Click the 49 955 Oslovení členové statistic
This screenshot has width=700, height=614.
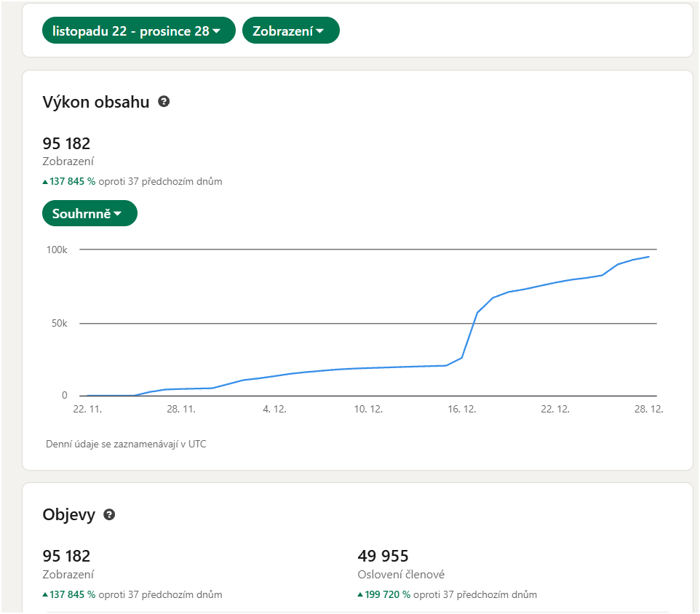(x=383, y=557)
